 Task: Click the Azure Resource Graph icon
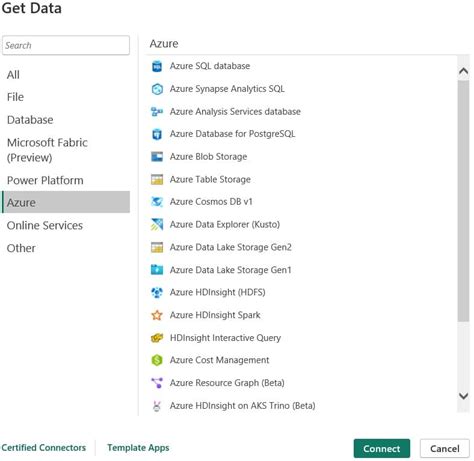pos(157,383)
